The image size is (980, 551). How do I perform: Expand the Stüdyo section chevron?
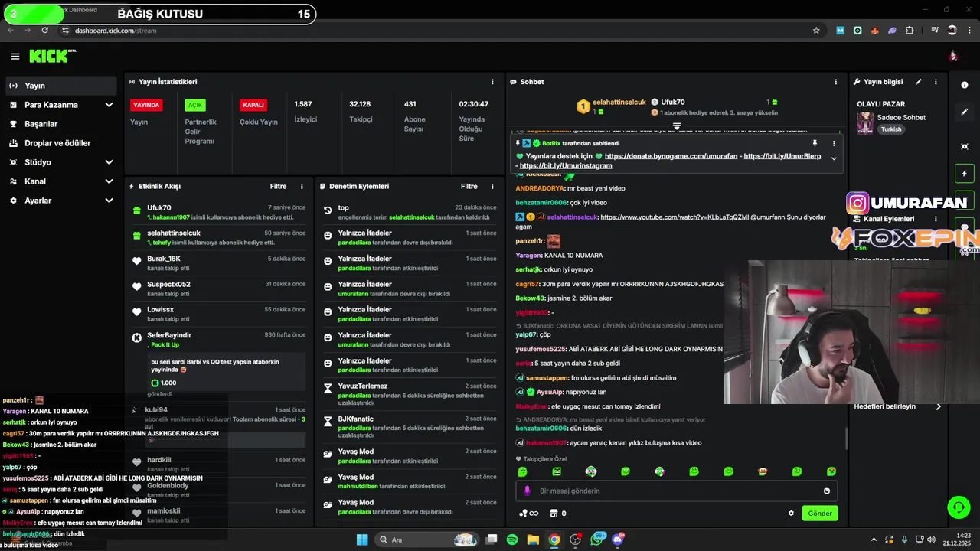pos(109,162)
